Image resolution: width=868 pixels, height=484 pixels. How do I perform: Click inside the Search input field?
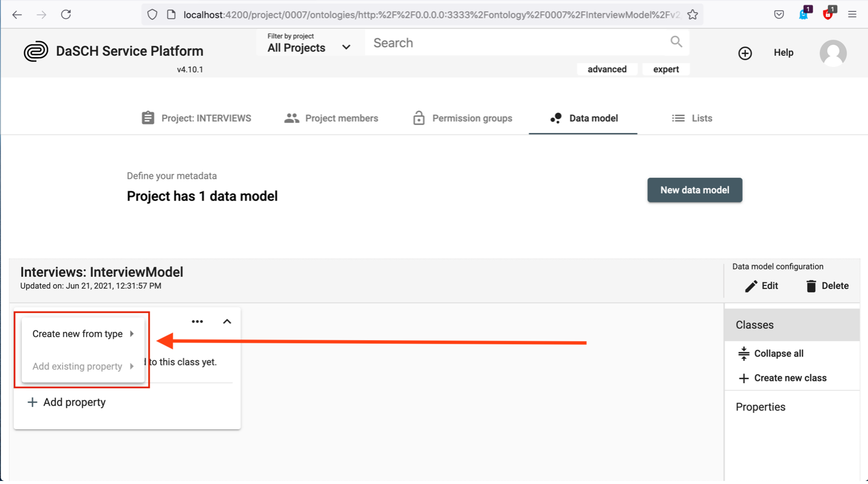(x=486, y=42)
